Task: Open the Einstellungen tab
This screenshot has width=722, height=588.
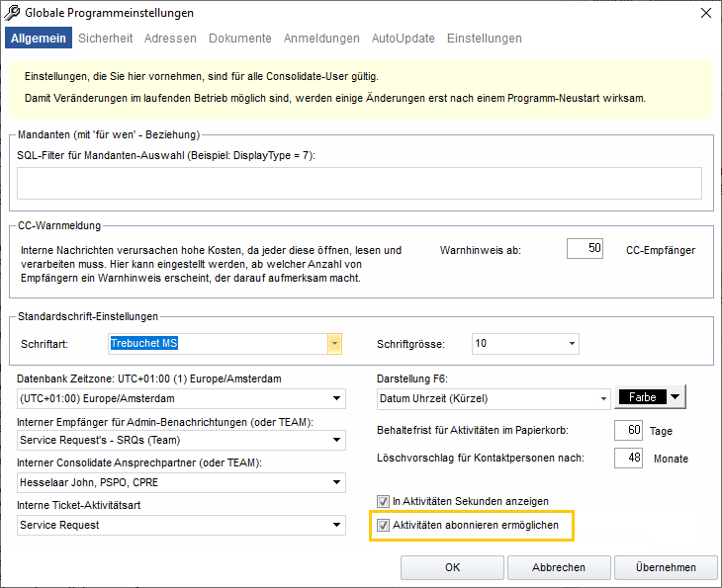Action: click(x=484, y=39)
